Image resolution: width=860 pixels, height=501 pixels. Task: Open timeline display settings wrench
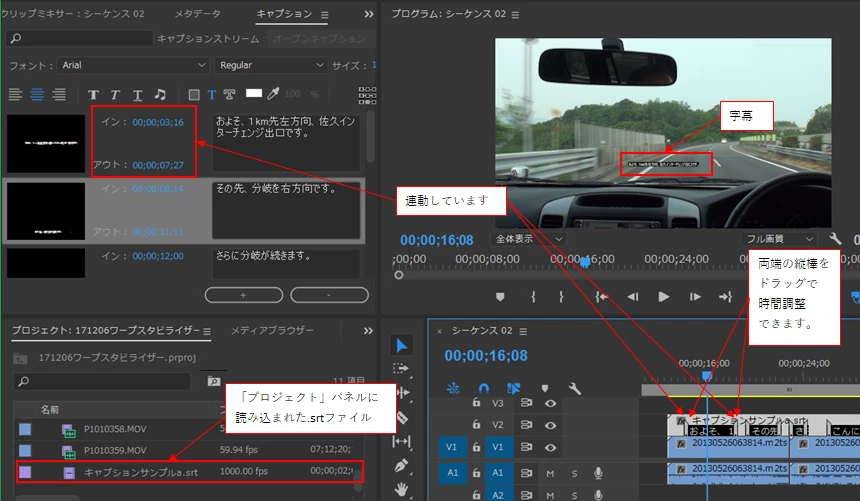click(x=575, y=389)
